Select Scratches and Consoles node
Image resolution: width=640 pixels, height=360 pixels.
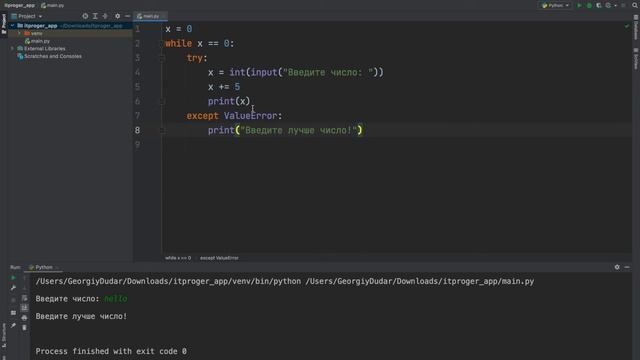click(49, 56)
